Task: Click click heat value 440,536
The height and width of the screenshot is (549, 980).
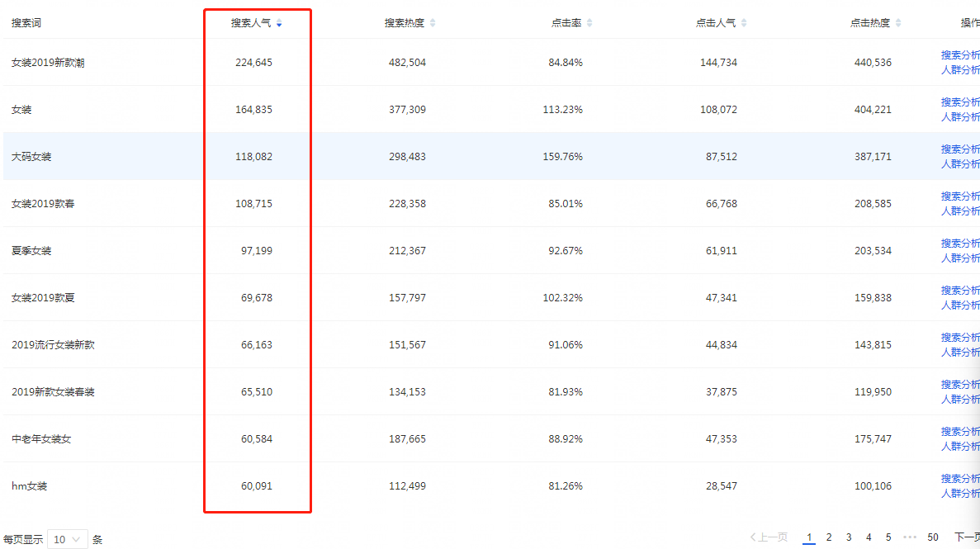Action: coord(873,63)
